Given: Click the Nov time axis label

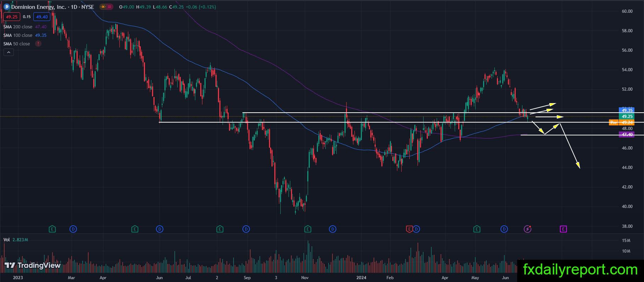Looking at the screenshot, I should [x=305, y=278].
